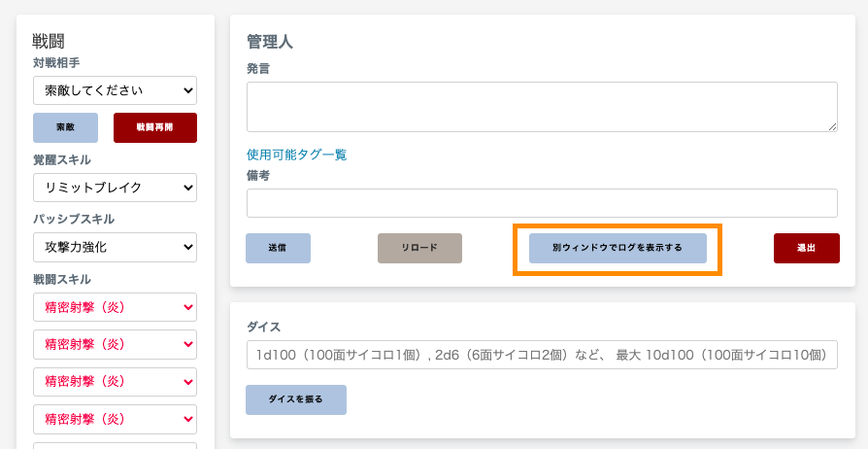Screen dimensions: 868x449
Task: Click the リロード reload button
Action: coord(419,248)
